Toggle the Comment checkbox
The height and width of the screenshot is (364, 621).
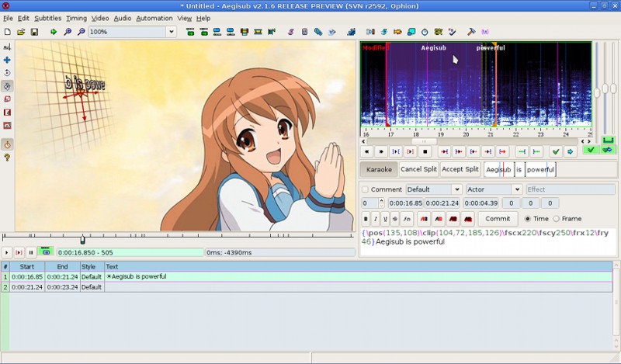(x=365, y=189)
